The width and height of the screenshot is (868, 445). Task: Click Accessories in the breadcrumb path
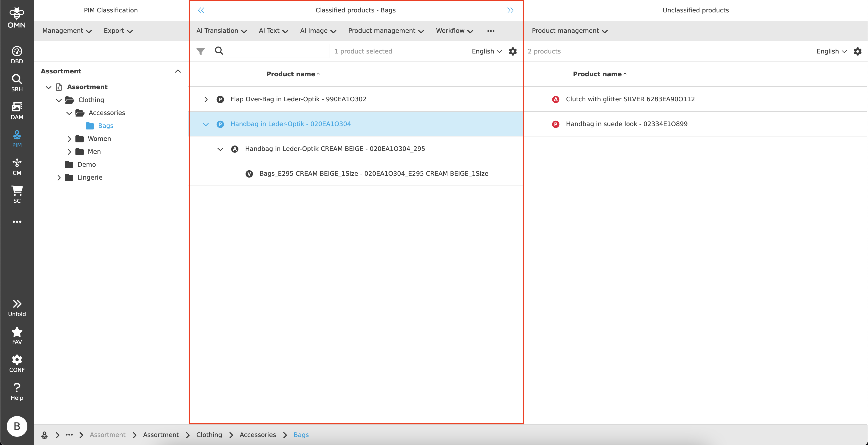258,435
